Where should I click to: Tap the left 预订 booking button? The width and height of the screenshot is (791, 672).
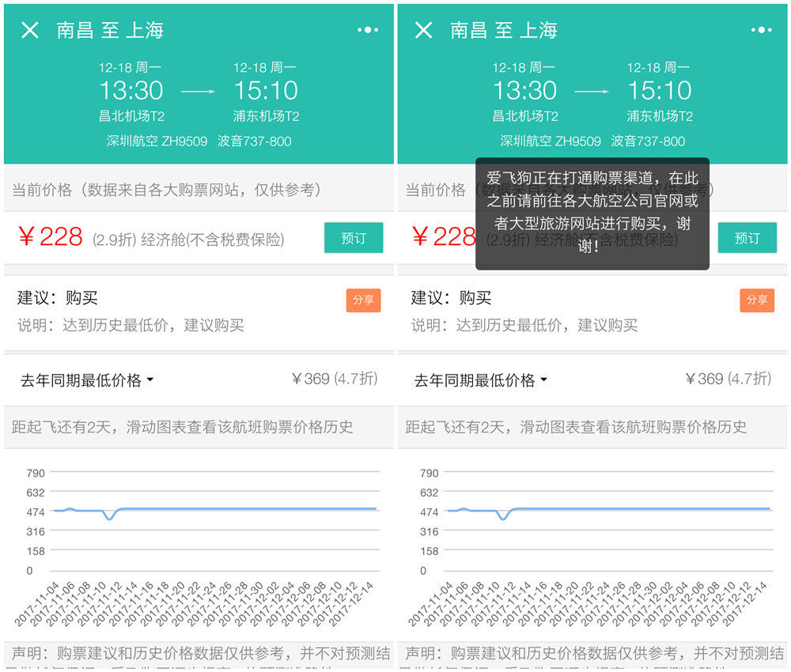point(354,237)
